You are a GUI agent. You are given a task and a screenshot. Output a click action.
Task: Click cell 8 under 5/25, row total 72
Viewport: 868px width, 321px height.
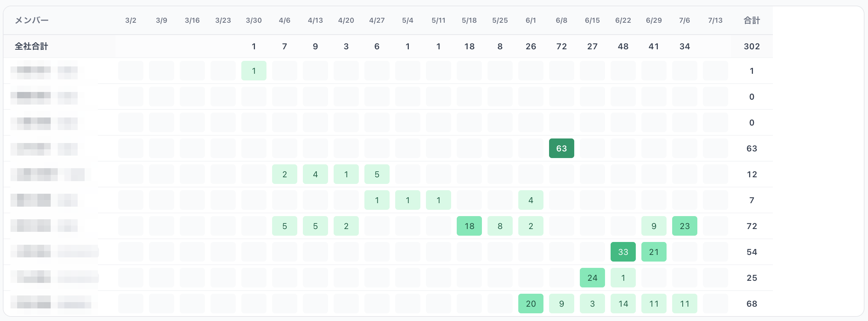(x=500, y=226)
